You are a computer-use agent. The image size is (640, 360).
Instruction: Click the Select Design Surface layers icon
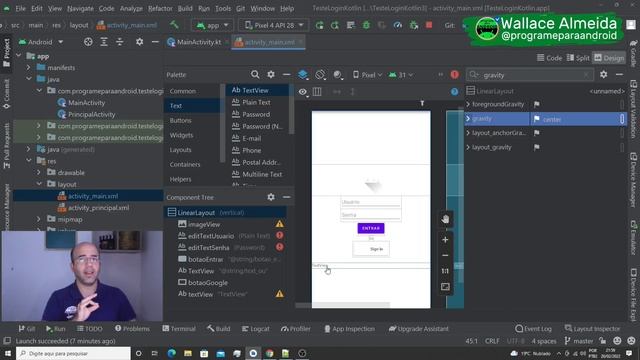pos(303,75)
